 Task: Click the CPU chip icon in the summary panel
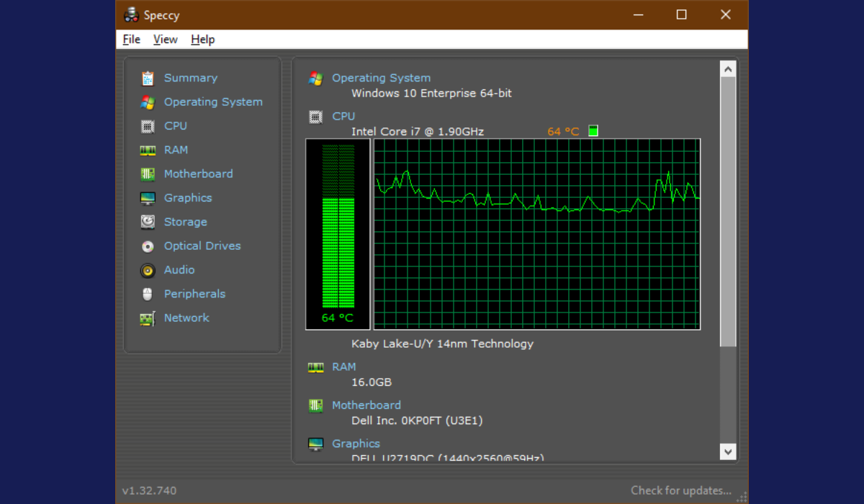click(315, 117)
